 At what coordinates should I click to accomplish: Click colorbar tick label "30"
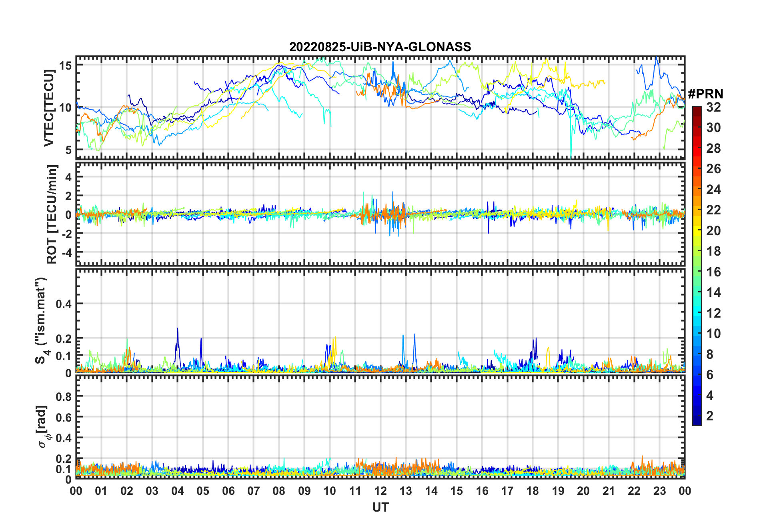pyautogui.click(x=714, y=128)
